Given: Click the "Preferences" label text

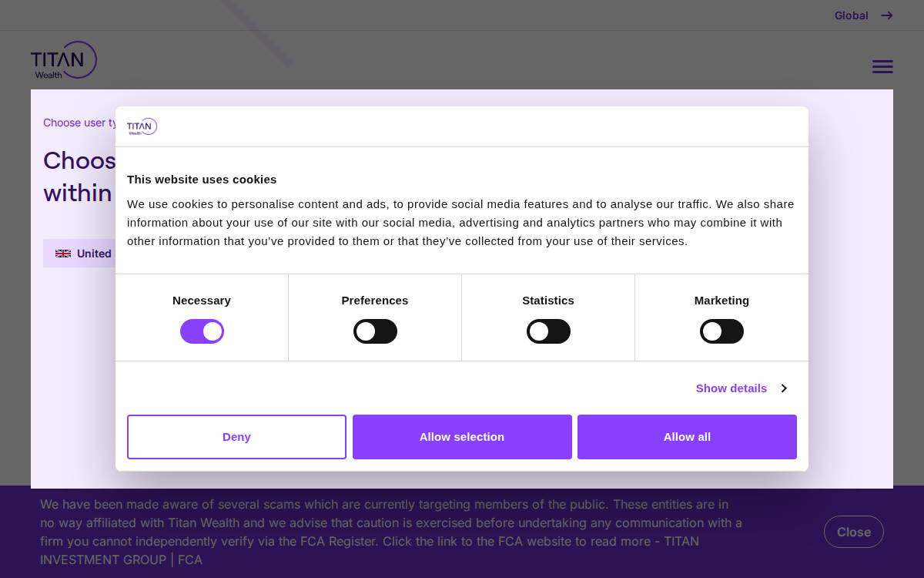Looking at the screenshot, I should coord(375,301).
